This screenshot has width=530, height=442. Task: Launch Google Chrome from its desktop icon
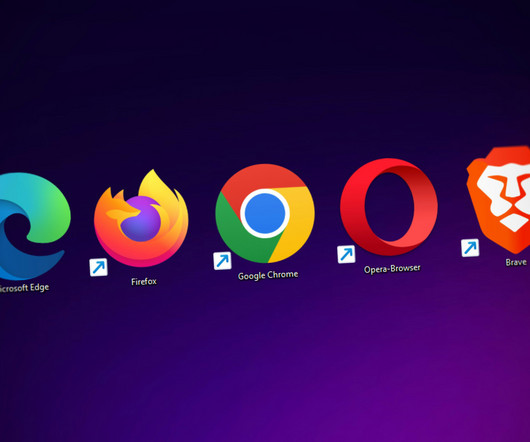click(x=265, y=214)
